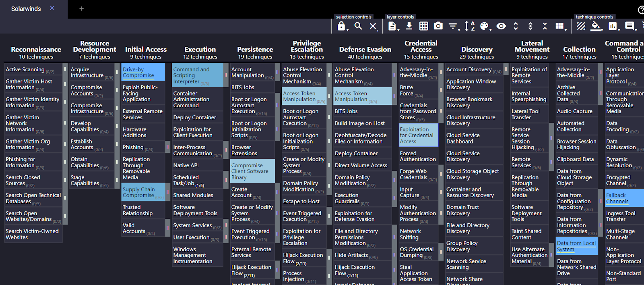Toggle show/hide disabled techniques eye icon
Screen dimensions: 644x285
[501, 26]
